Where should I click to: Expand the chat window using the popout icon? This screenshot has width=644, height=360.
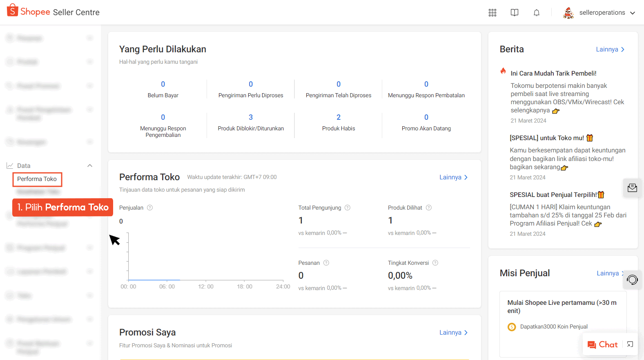(630, 344)
